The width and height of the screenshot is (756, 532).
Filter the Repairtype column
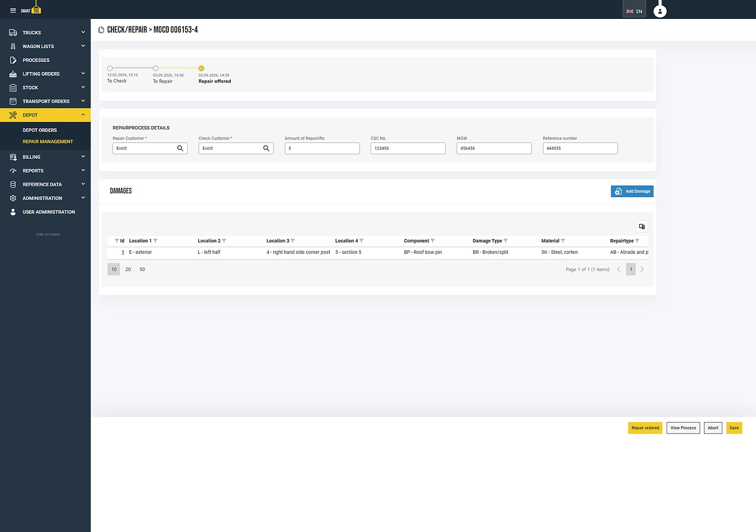[637, 241]
